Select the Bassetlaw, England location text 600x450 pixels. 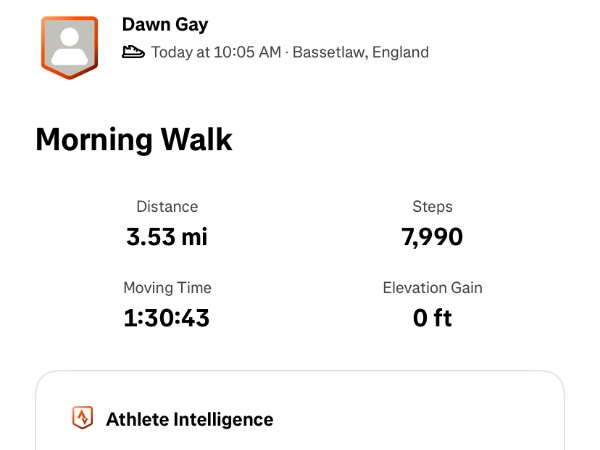click(x=360, y=52)
